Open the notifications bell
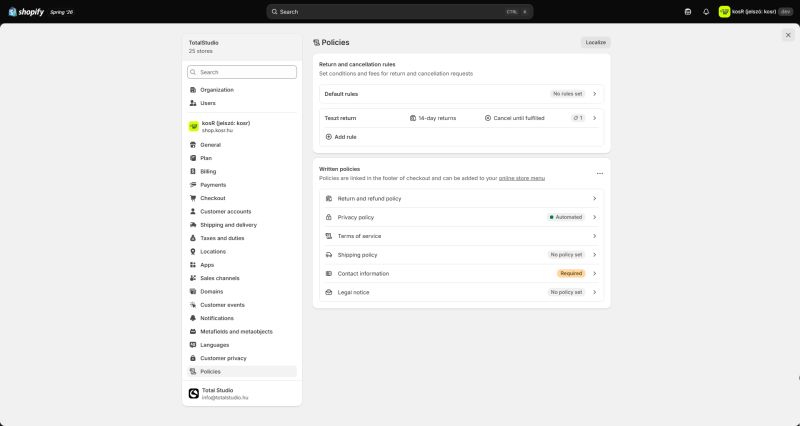This screenshot has width=800, height=426. click(706, 12)
